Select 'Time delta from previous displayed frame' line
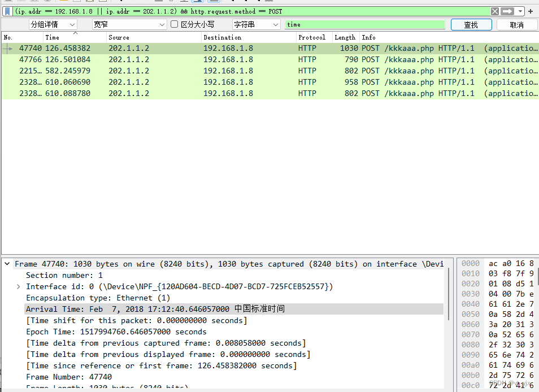 pos(168,355)
